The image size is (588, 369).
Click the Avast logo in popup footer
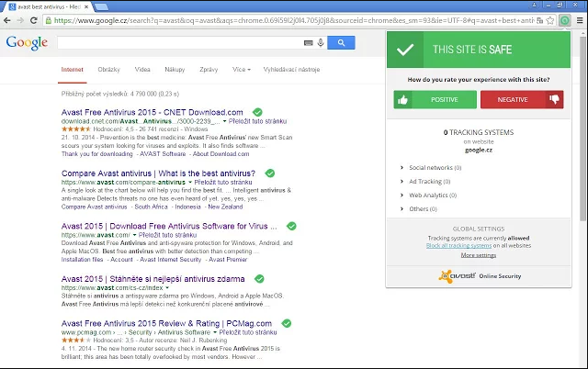coord(457,276)
